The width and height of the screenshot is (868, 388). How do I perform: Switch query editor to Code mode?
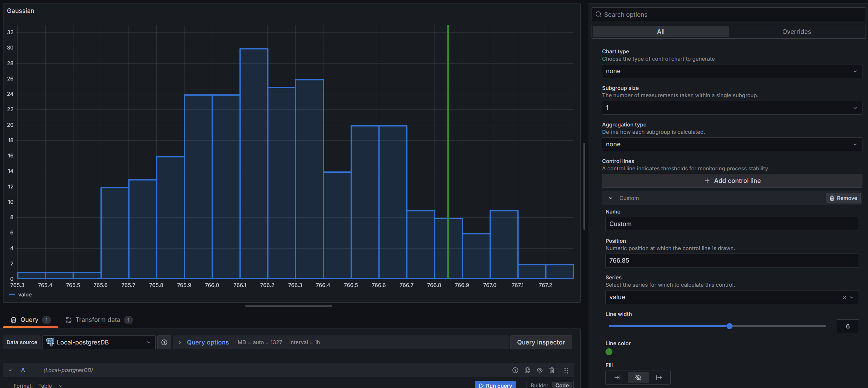pyautogui.click(x=562, y=385)
